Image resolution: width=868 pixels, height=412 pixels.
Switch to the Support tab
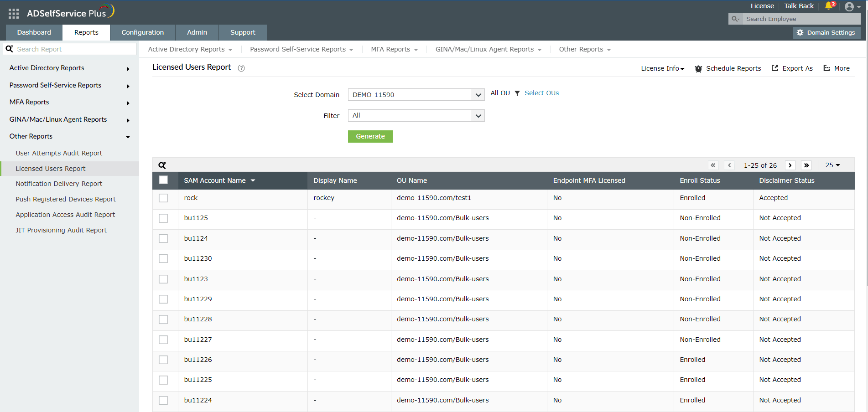243,32
